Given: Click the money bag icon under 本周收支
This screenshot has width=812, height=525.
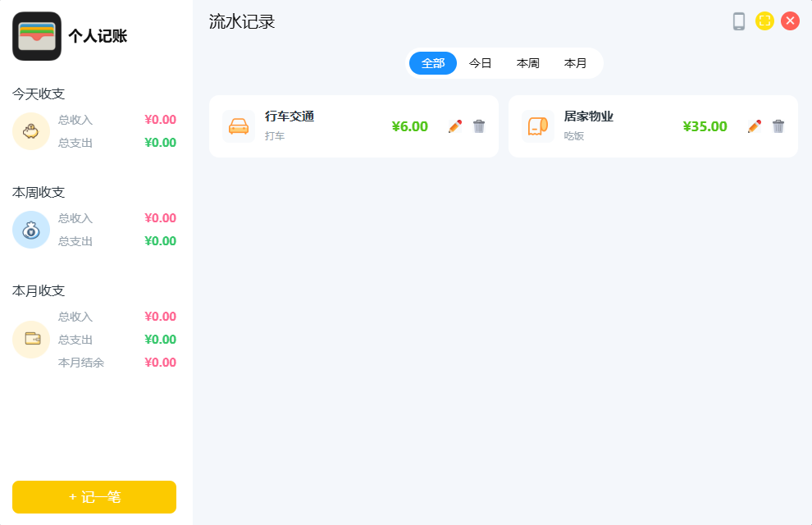Looking at the screenshot, I should coord(31,230).
